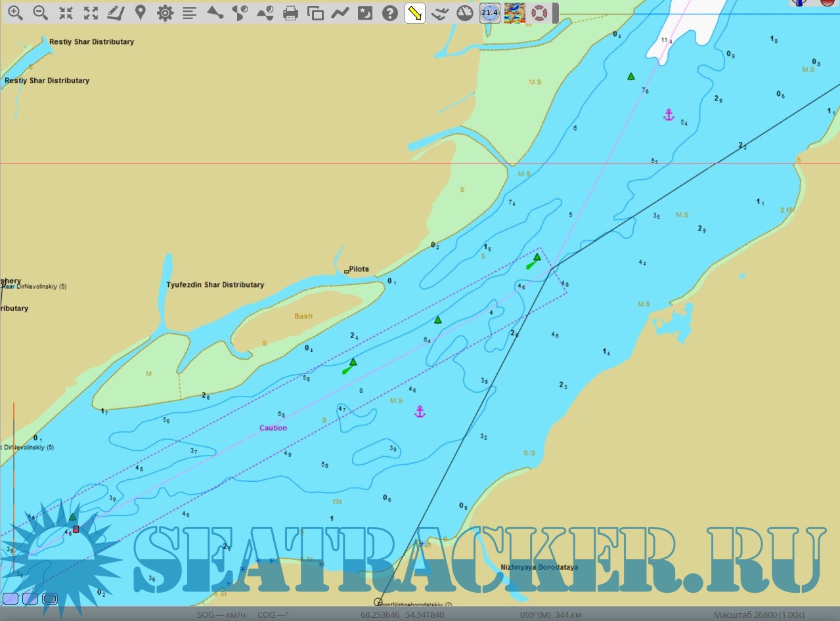Toggle night color scheme moon icon

pyautogui.click(x=365, y=13)
